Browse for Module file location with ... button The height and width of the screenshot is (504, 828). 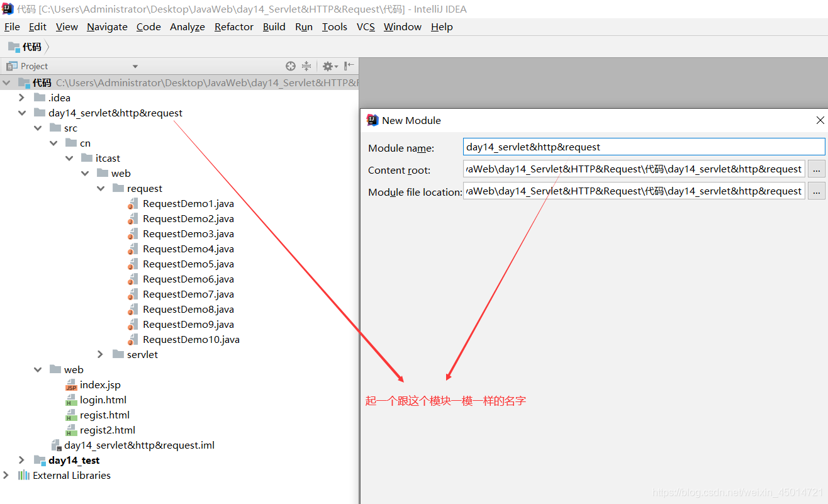coord(816,191)
